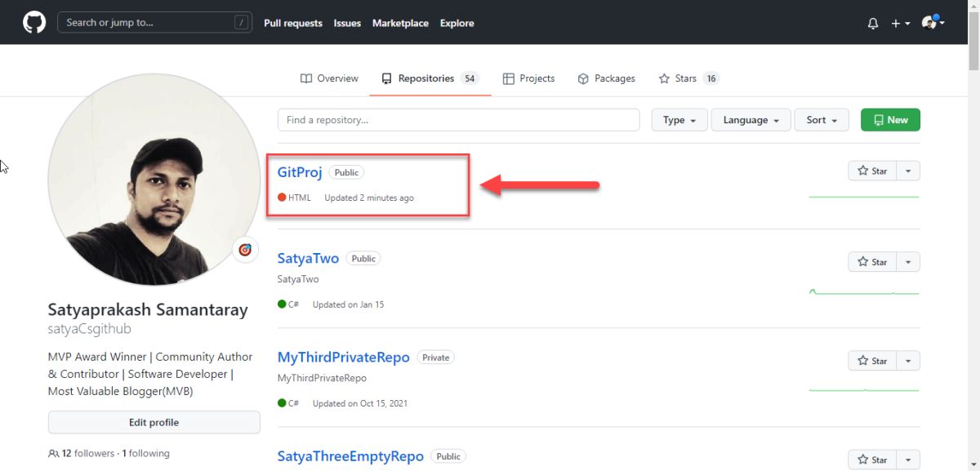The image size is (980, 471).
Task: Expand star lists dropdown for GitProj
Action: coord(908,171)
